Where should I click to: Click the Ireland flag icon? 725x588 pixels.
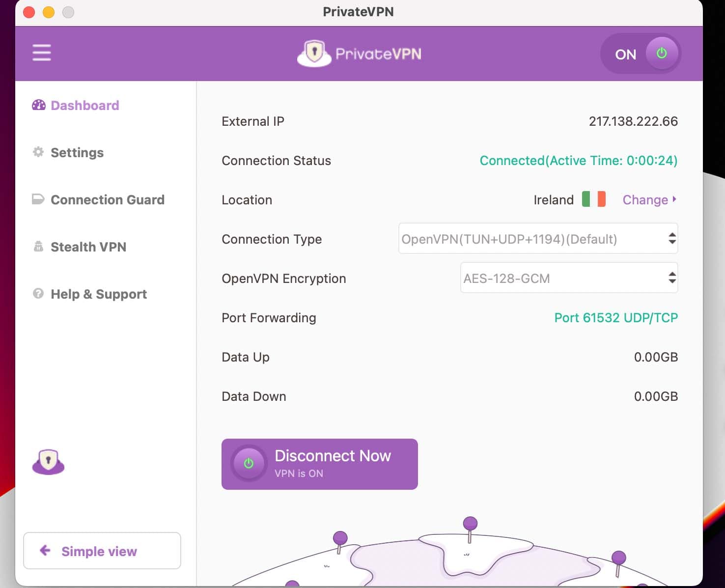coord(593,199)
